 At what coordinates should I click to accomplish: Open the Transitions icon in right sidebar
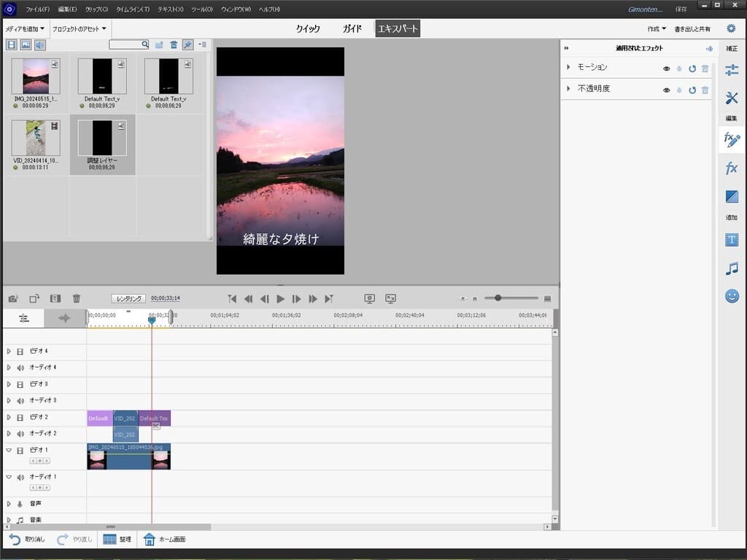(x=732, y=197)
